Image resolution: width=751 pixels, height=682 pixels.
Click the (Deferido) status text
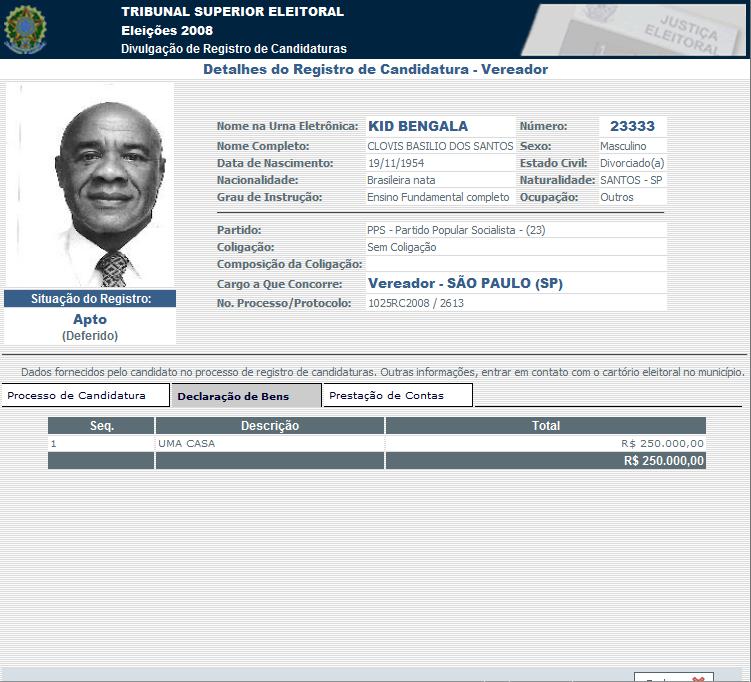[x=90, y=336]
